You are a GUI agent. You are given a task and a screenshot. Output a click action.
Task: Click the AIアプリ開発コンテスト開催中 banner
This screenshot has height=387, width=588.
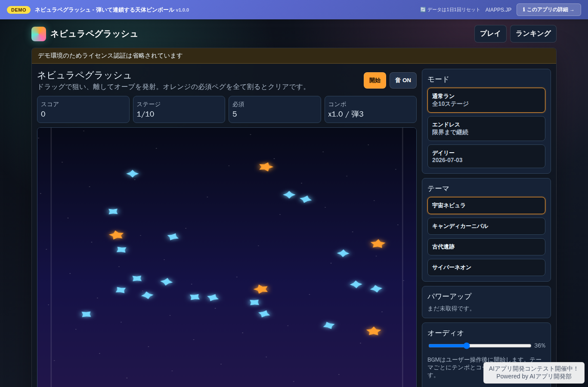coord(534,372)
